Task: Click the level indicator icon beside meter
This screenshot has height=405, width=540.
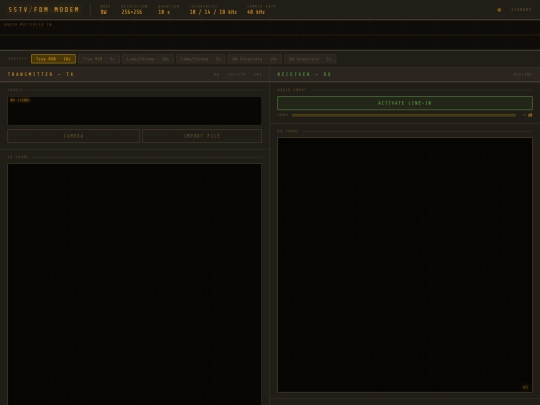Action: [x=530, y=115]
